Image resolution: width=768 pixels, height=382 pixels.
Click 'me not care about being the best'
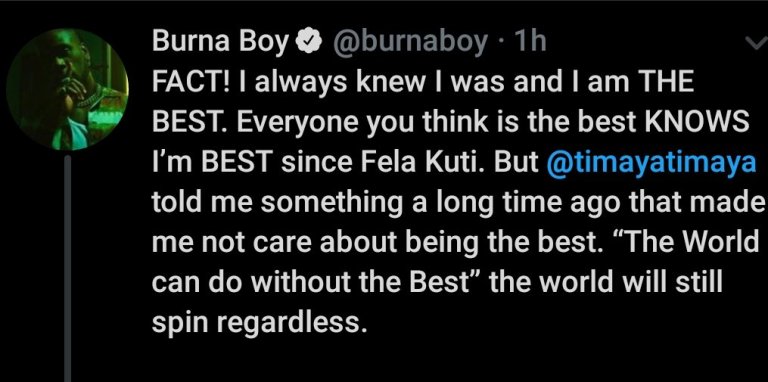[377, 244]
